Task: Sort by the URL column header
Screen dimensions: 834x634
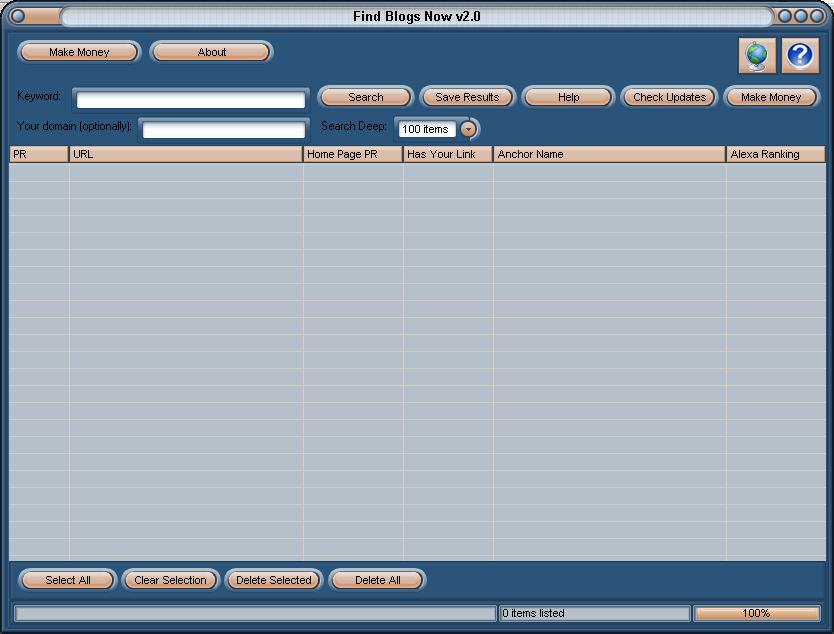Action: (186, 154)
